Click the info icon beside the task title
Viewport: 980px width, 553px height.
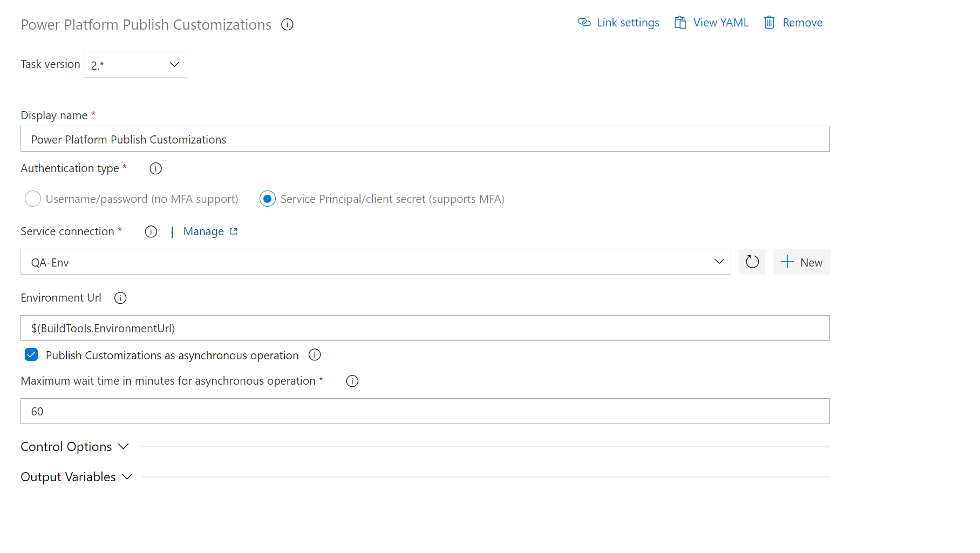tap(287, 24)
